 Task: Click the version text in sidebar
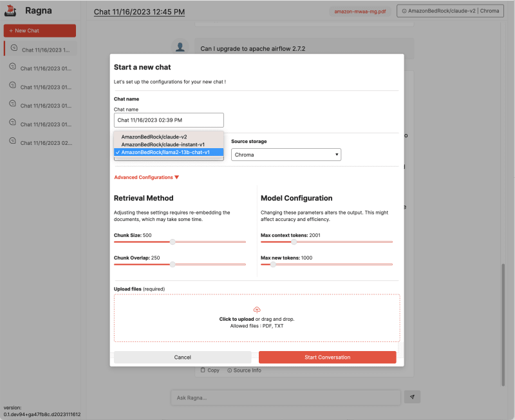click(42, 411)
